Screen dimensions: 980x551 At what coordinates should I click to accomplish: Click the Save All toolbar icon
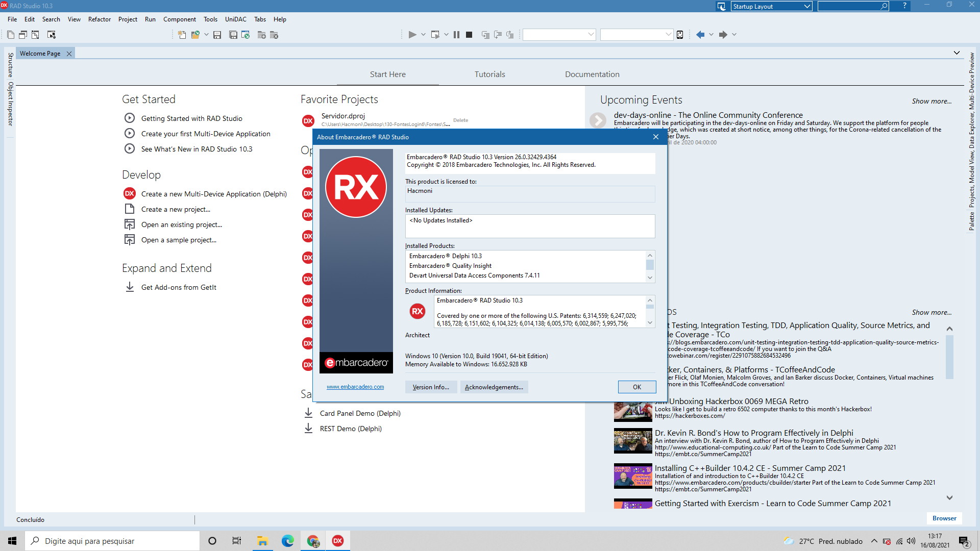(233, 35)
